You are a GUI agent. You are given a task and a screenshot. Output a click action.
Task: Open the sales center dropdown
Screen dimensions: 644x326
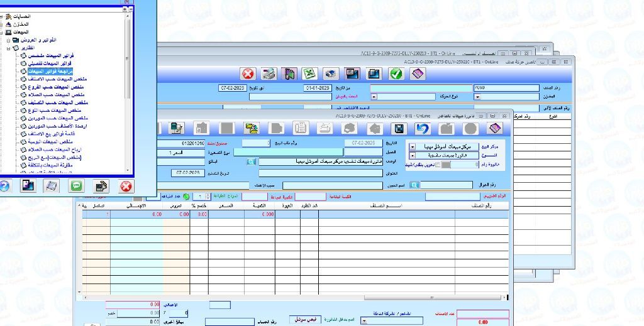click(412, 146)
